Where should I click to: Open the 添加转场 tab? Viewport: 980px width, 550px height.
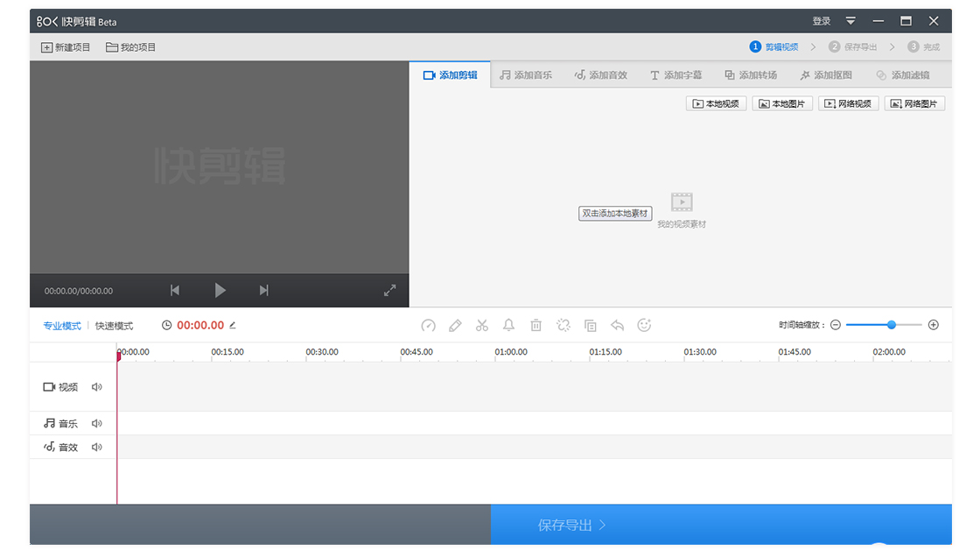(x=751, y=75)
